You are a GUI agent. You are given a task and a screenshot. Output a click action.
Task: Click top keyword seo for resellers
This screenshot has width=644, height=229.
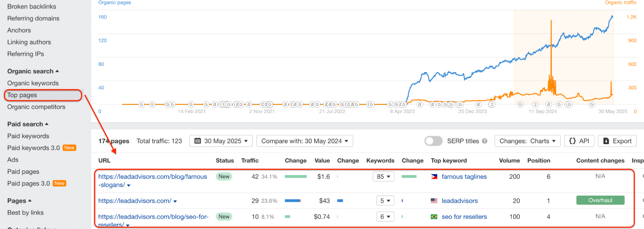[464, 217]
